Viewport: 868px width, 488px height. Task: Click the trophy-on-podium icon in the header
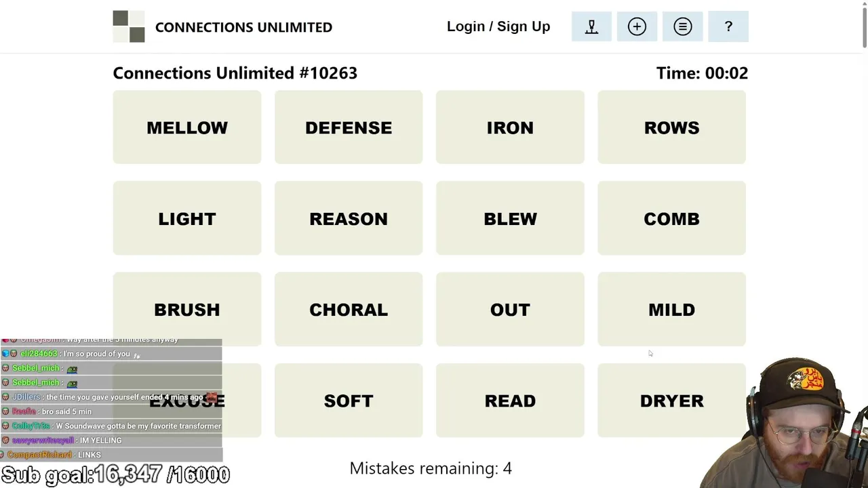pyautogui.click(x=591, y=26)
